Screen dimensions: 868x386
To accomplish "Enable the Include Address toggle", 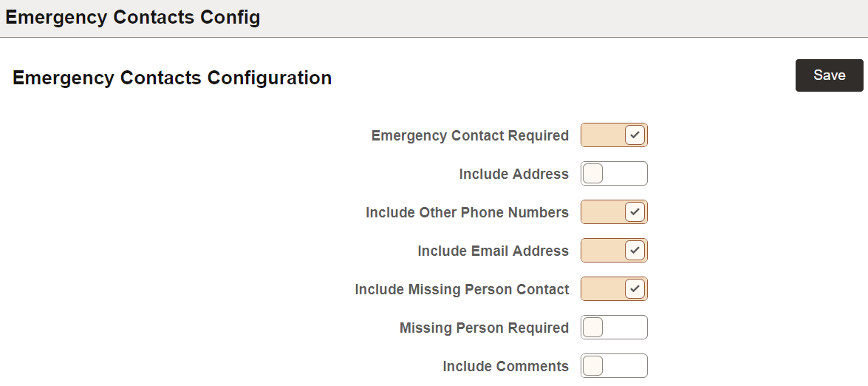I will coord(614,174).
